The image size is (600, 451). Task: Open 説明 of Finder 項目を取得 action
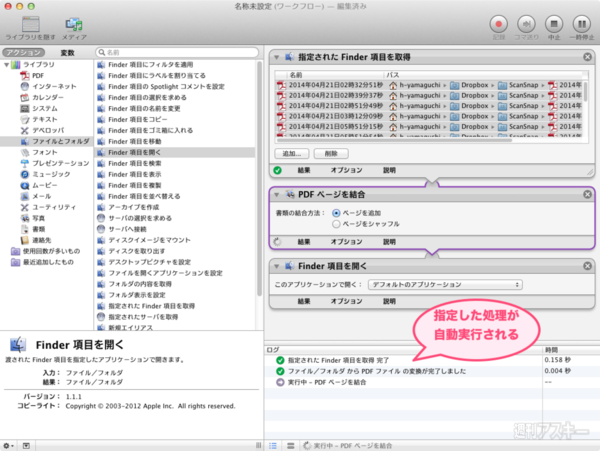(x=390, y=170)
